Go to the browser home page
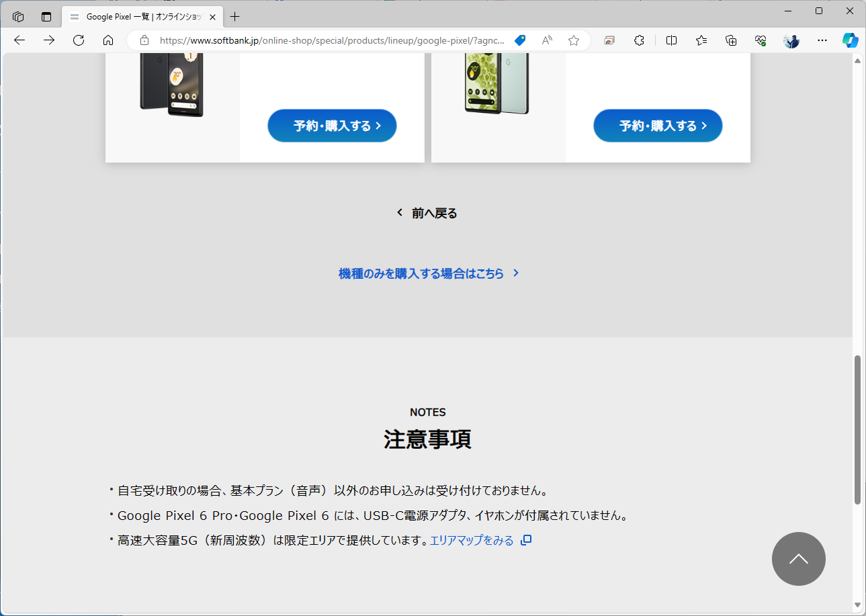 pos(108,40)
